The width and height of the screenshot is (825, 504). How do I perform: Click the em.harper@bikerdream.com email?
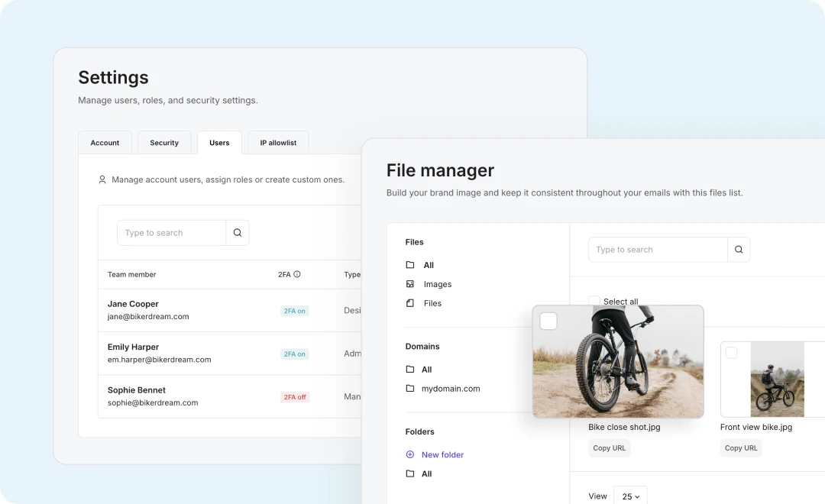pyautogui.click(x=160, y=360)
